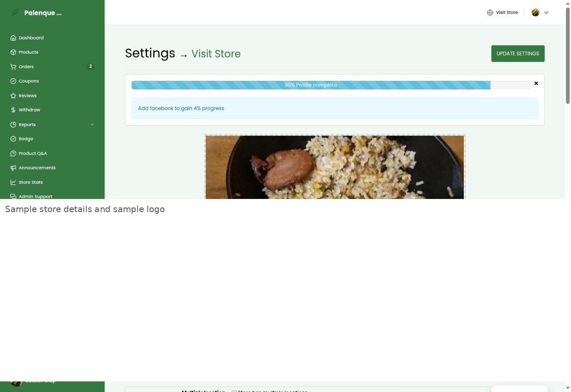
Task: Open Store Stats via line-chart icon
Action: 13,182
